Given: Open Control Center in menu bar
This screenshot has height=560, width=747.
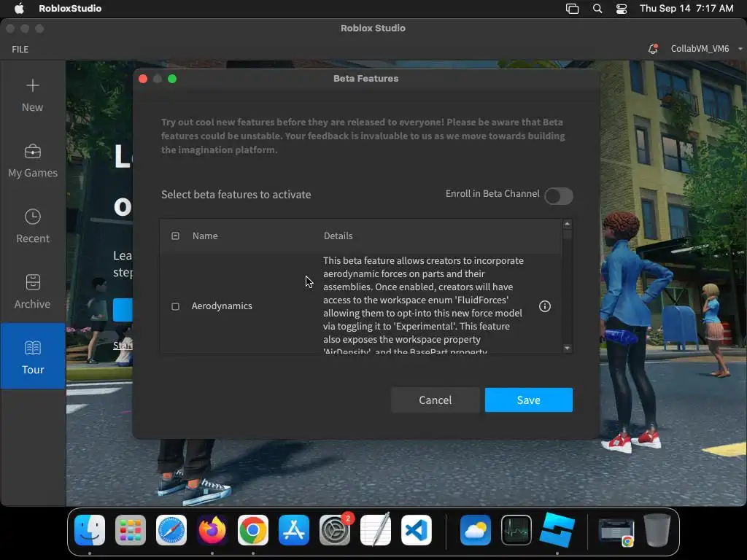Looking at the screenshot, I should pyautogui.click(x=622, y=9).
